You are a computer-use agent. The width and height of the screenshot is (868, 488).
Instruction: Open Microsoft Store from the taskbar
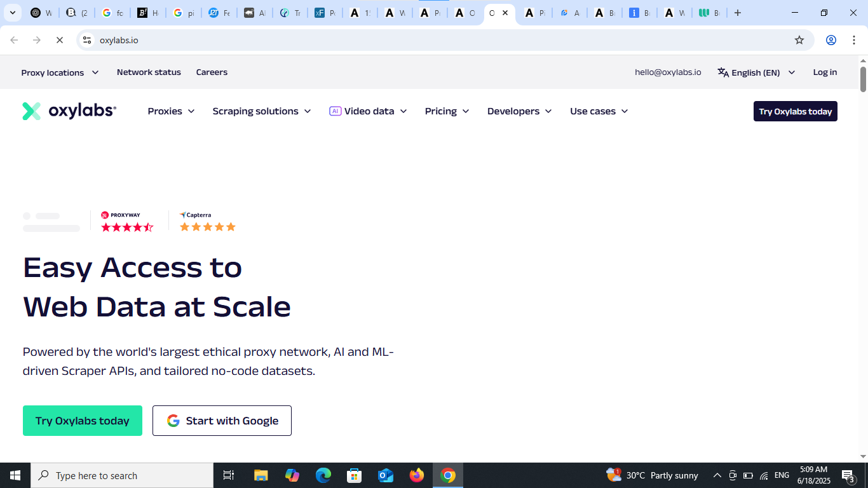click(354, 475)
